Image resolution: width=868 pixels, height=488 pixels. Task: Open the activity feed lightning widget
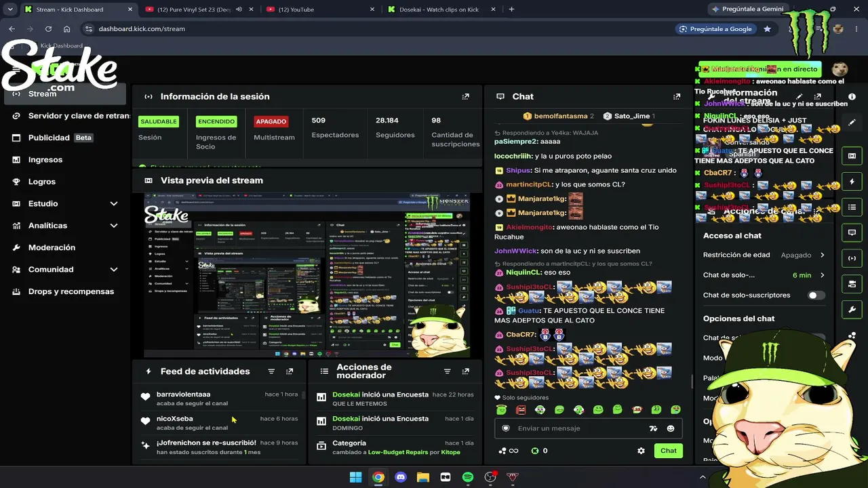pyautogui.click(x=852, y=182)
